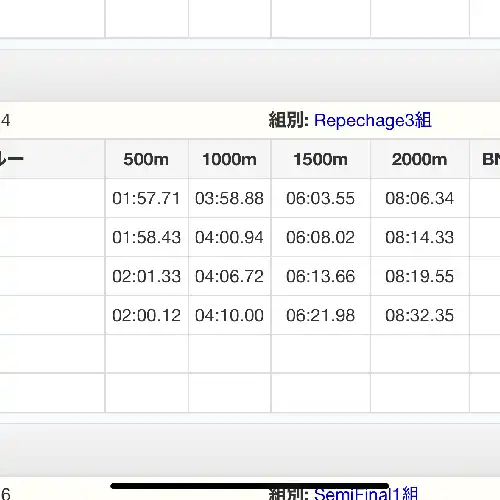Select the 04:10.00 split time cell

coord(229,315)
